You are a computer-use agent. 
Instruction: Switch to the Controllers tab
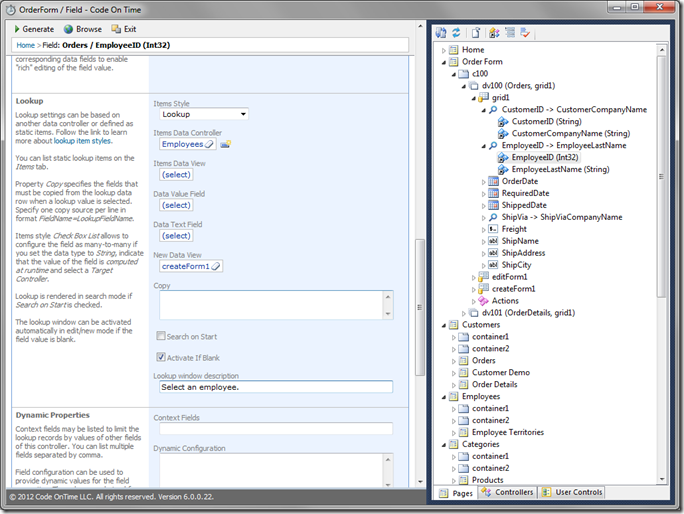tap(509, 492)
